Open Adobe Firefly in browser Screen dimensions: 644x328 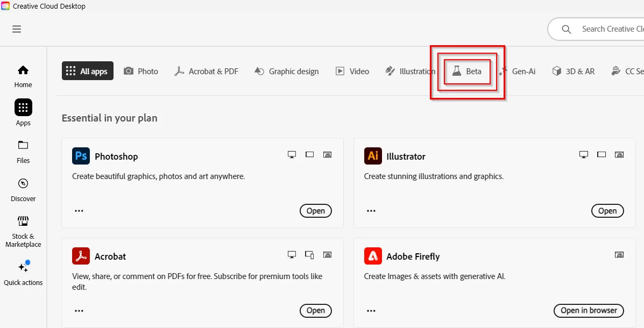click(x=589, y=311)
